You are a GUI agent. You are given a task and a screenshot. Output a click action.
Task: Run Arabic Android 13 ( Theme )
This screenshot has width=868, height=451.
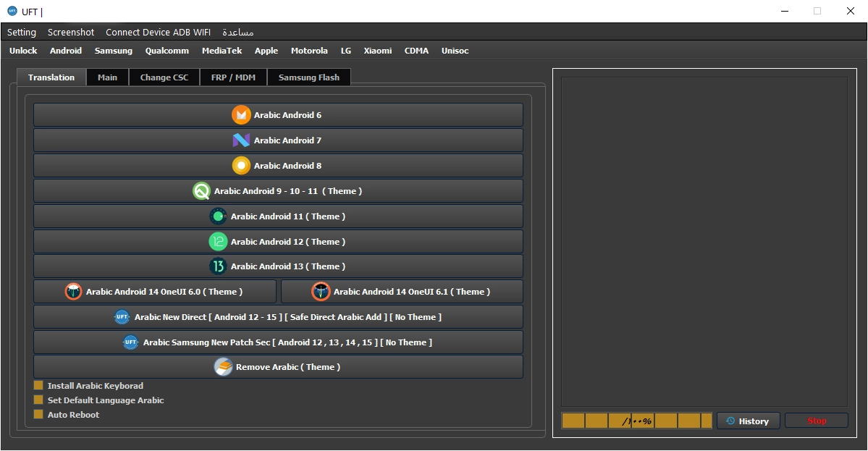tap(279, 266)
